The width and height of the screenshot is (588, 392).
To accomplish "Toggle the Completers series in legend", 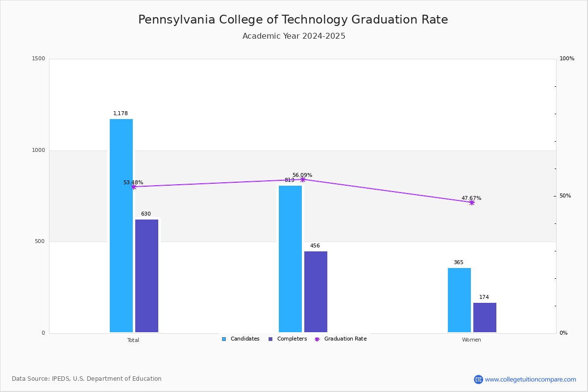I will (x=288, y=339).
